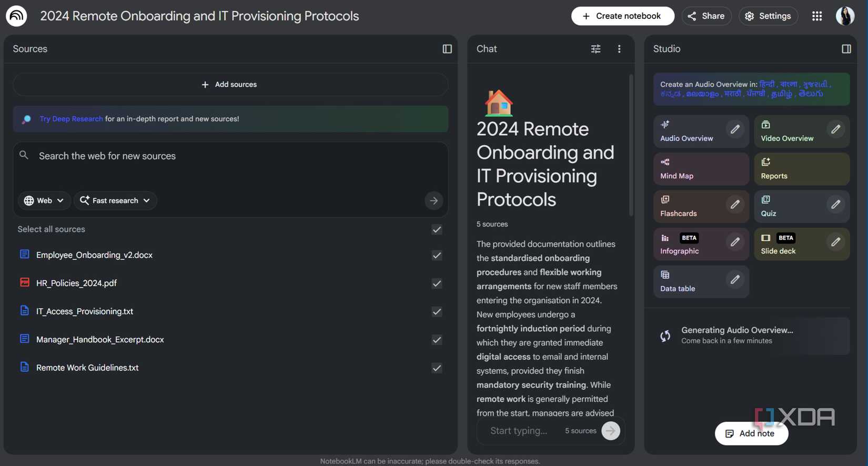Screen dimensions: 868x466
Task: Click Try Deep Research link
Action: [71, 119]
